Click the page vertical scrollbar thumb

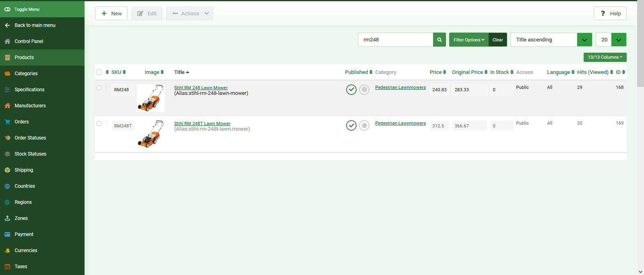click(x=640, y=43)
